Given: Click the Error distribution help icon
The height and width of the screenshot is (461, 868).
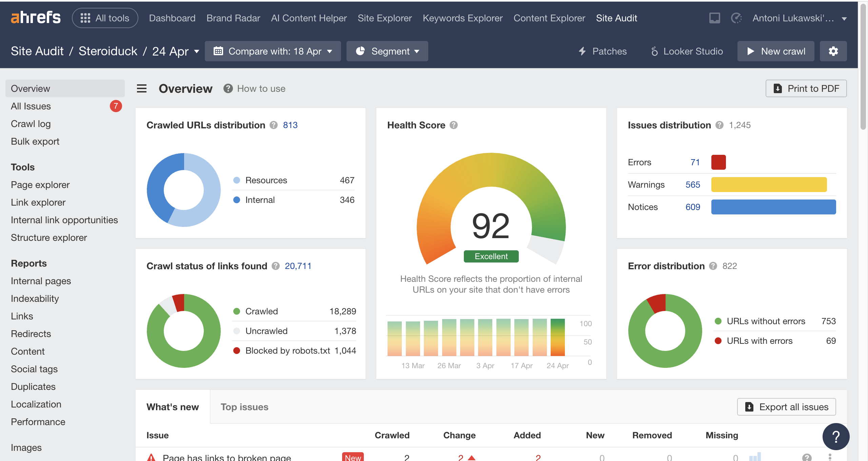Looking at the screenshot, I should point(713,266).
